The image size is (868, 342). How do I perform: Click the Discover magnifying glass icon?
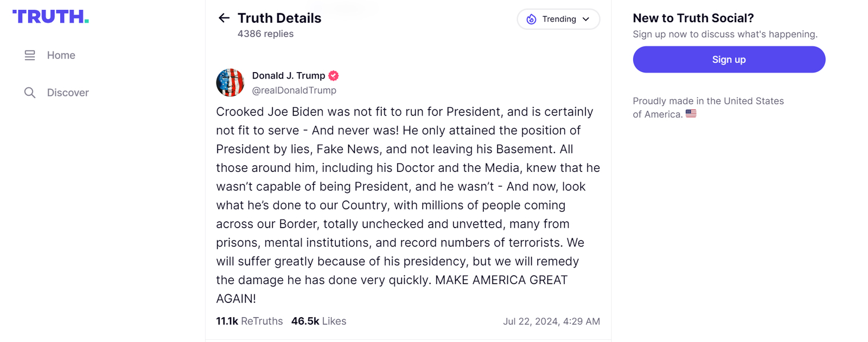[30, 93]
